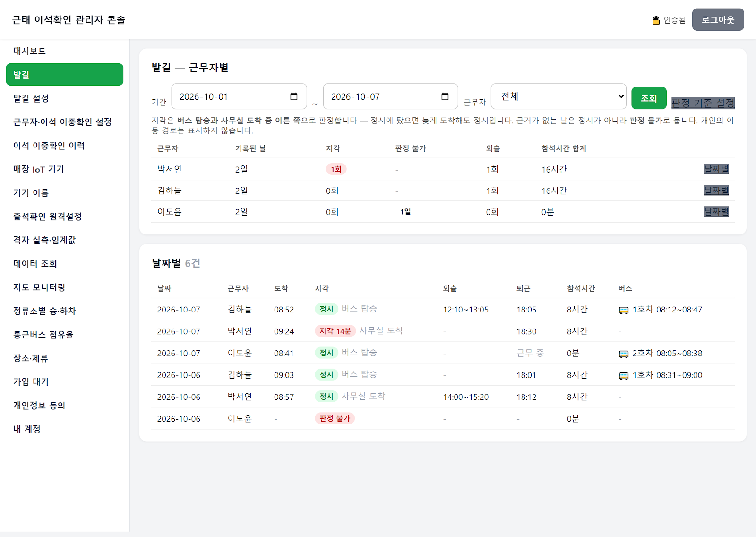Viewport: 756px width, 537px height.
Task: Click the 날짜별 6건 heading
Action: pyautogui.click(x=176, y=263)
